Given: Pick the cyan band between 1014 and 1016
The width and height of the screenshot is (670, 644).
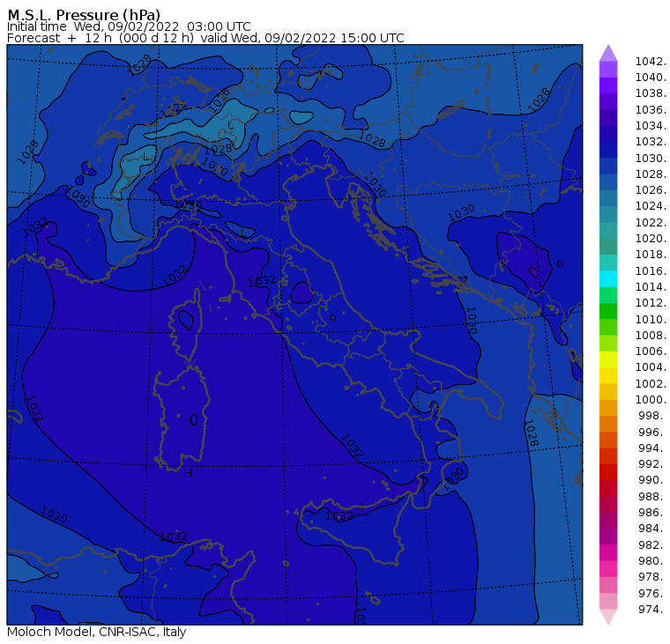Looking at the screenshot, I should click(608, 279).
